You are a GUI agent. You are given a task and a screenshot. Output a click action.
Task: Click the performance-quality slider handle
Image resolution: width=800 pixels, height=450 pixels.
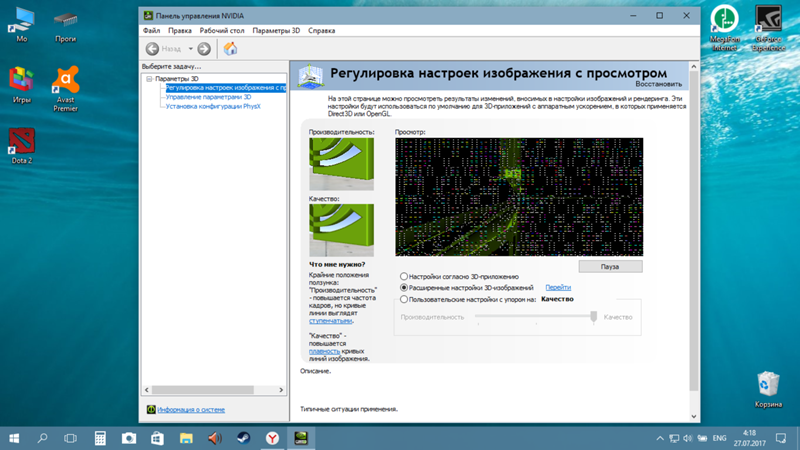[594, 316]
